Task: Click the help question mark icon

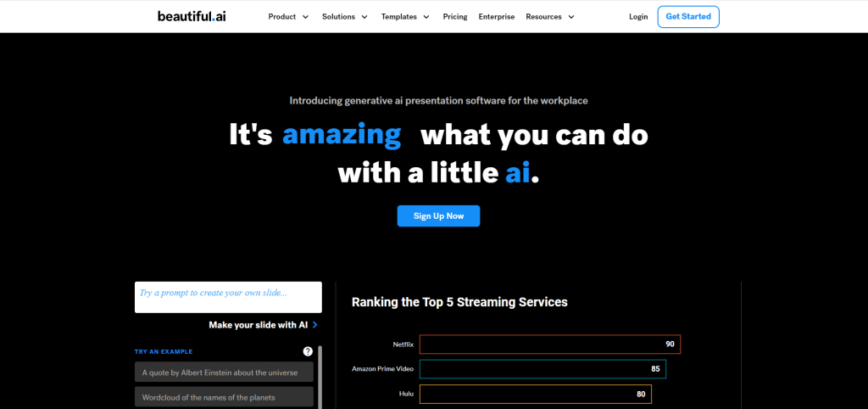Action: coord(308,351)
